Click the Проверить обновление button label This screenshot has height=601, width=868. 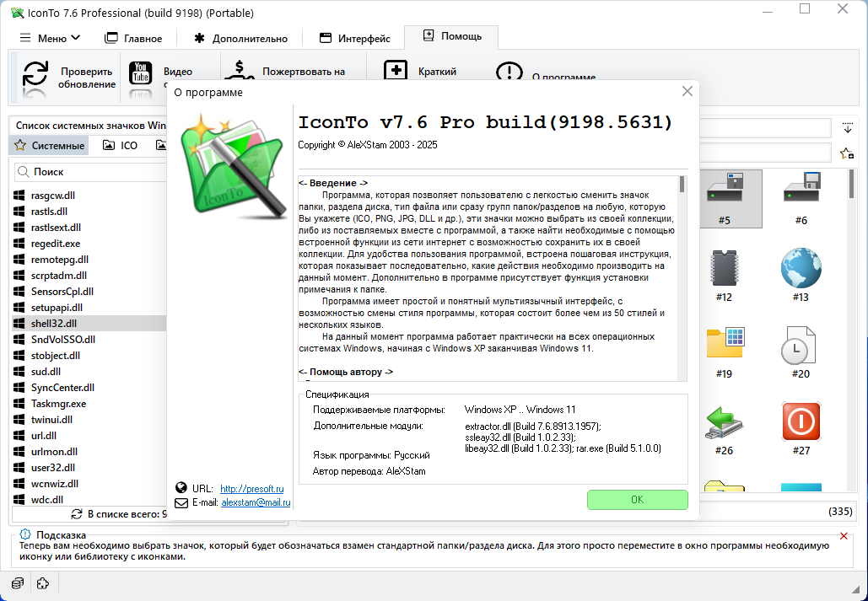(87, 78)
